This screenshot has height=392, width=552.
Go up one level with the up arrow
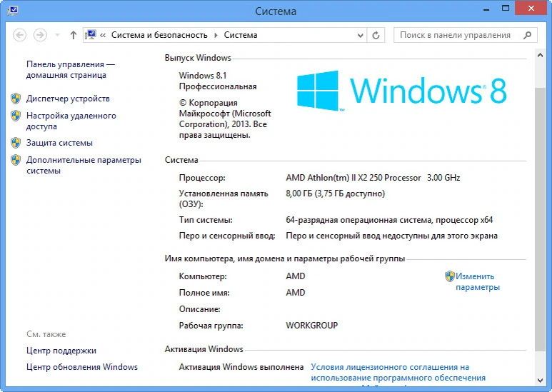tap(74, 35)
